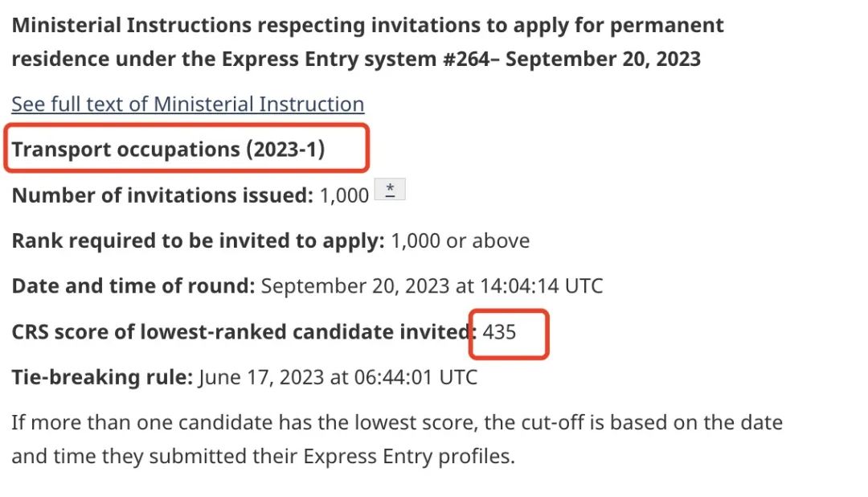The image size is (868, 497).
Task: Click the asterisk footnote button beside 1,000
Action: tap(391, 190)
